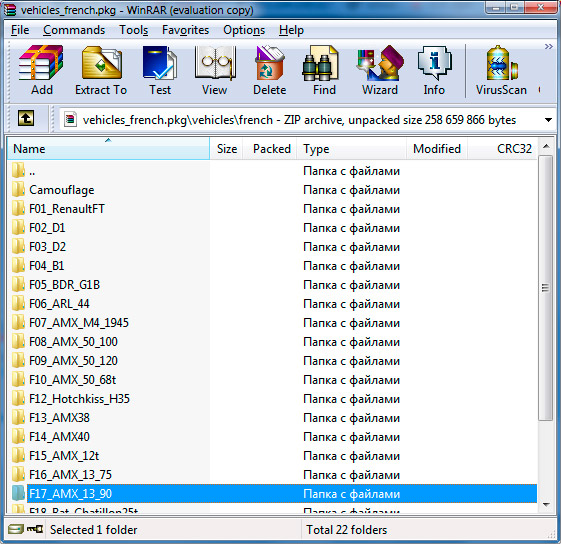Select the F14_AMX40 folder

[x=272, y=437]
